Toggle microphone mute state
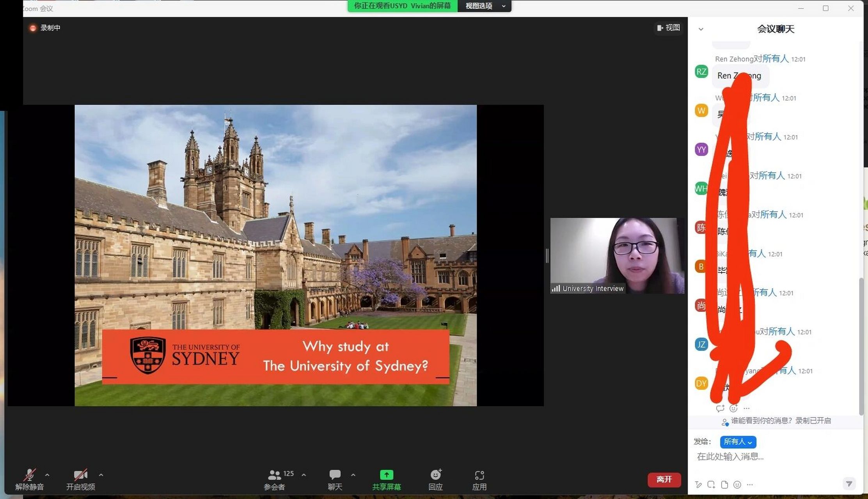The height and width of the screenshot is (499, 868). click(27, 480)
